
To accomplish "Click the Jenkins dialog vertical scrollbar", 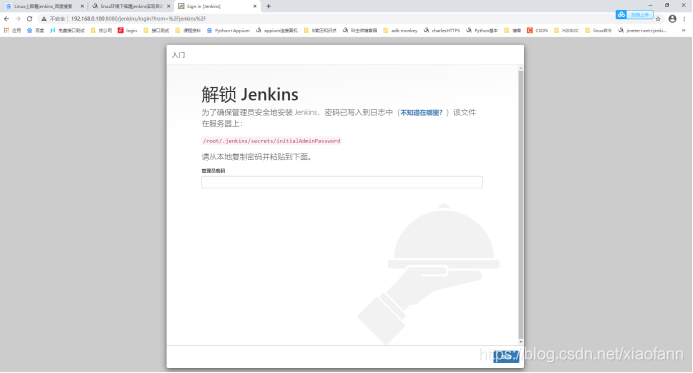I will 521,205.
